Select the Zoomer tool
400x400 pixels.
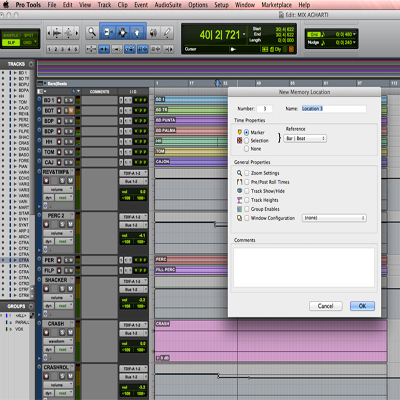click(92, 32)
